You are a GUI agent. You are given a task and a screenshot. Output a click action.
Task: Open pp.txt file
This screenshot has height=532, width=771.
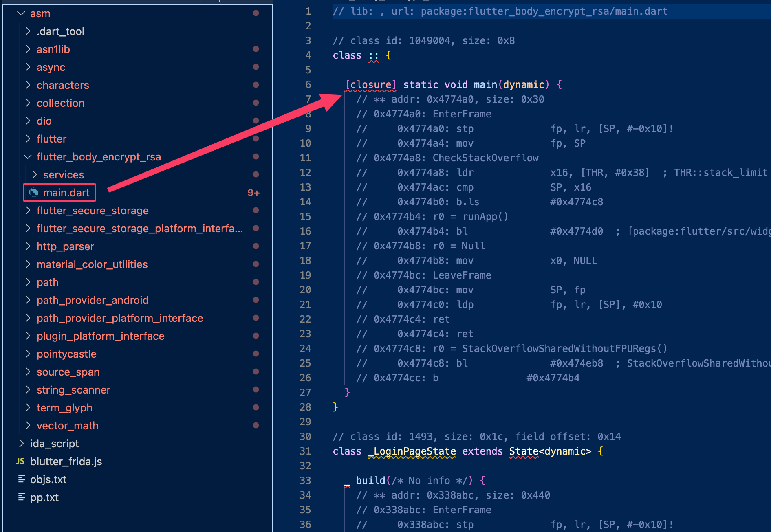click(x=44, y=497)
